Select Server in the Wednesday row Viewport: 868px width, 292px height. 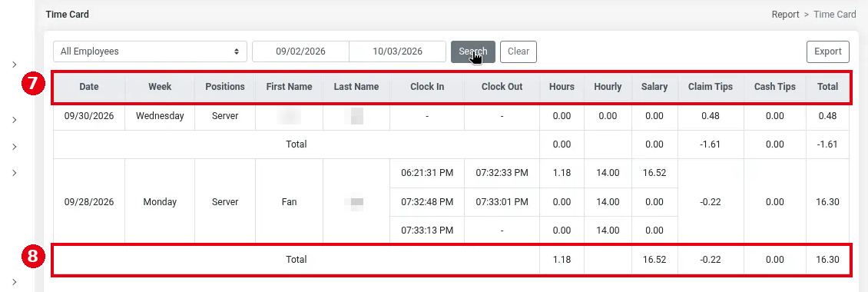coord(225,116)
